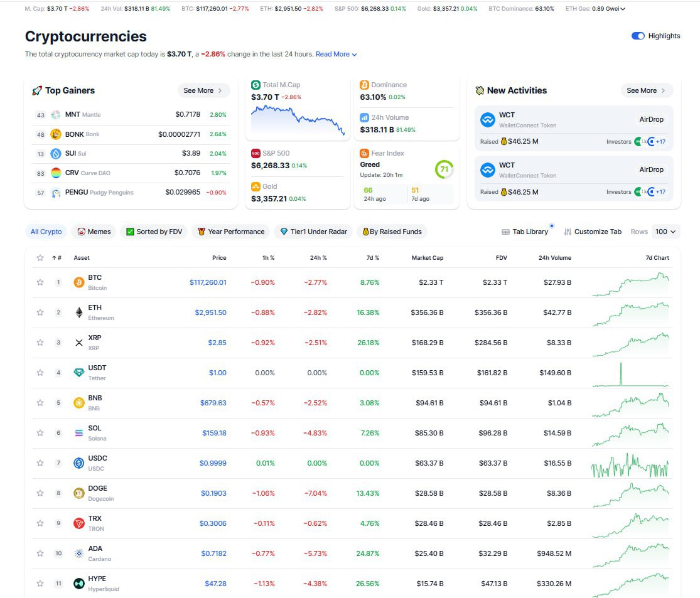
Task: Click the Total M.Cap line chart
Action: 298,120
